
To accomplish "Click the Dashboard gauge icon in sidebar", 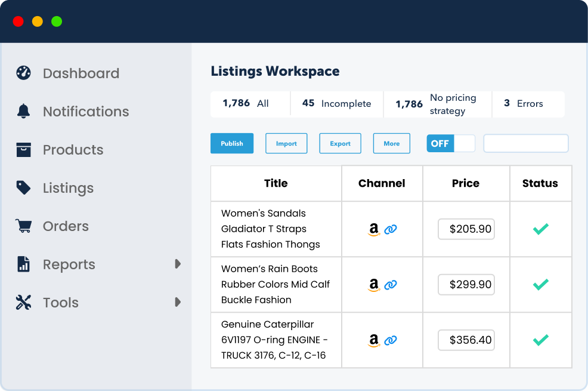I will click(x=23, y=73).
